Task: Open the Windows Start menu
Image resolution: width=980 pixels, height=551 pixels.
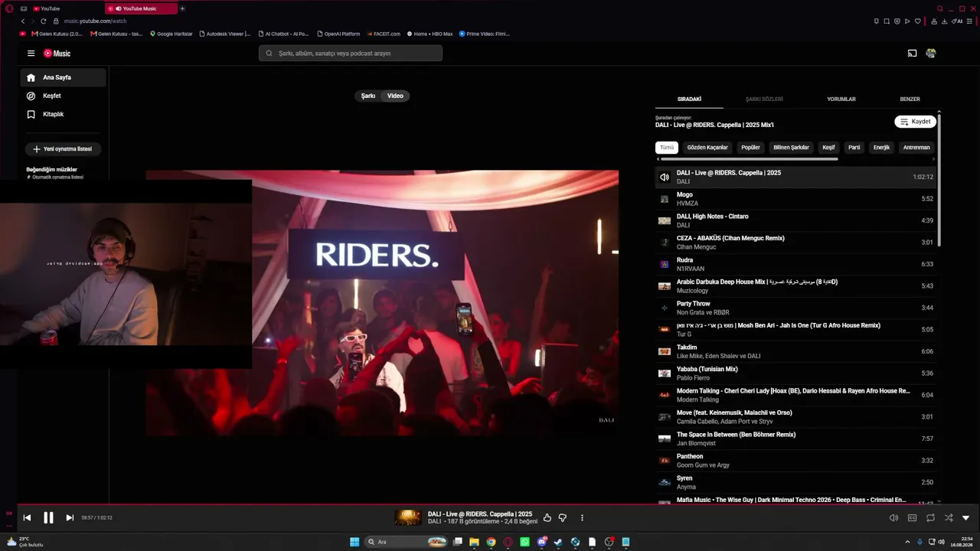Action: coord(354,542)
